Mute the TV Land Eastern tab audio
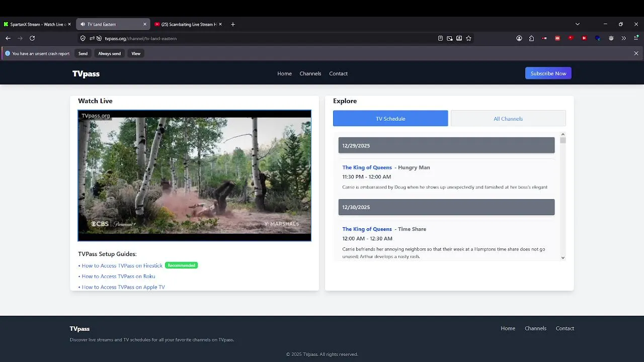This screenshot has width=644, height=362. tap(83, 24)
